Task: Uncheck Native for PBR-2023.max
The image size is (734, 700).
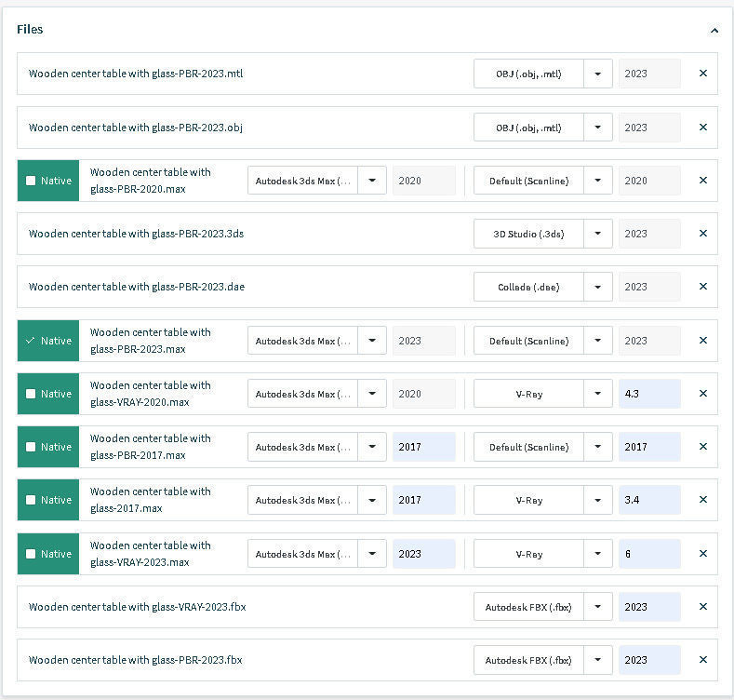Action: tap(31, 341)
